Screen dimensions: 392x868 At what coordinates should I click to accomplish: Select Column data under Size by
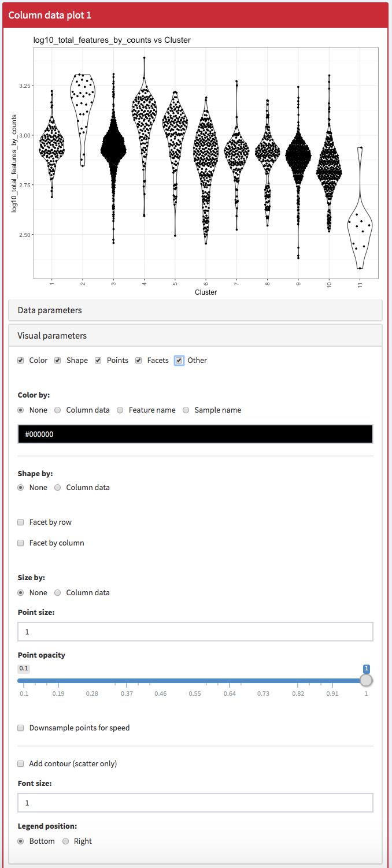click(58, 593)
